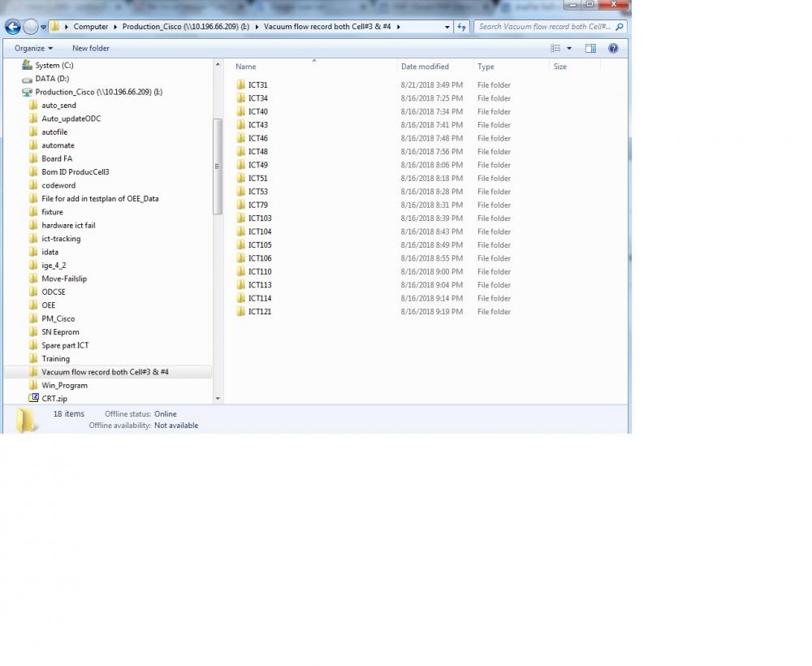Toggle the preview pane icon
812x666 pixels.
(590, 48)
